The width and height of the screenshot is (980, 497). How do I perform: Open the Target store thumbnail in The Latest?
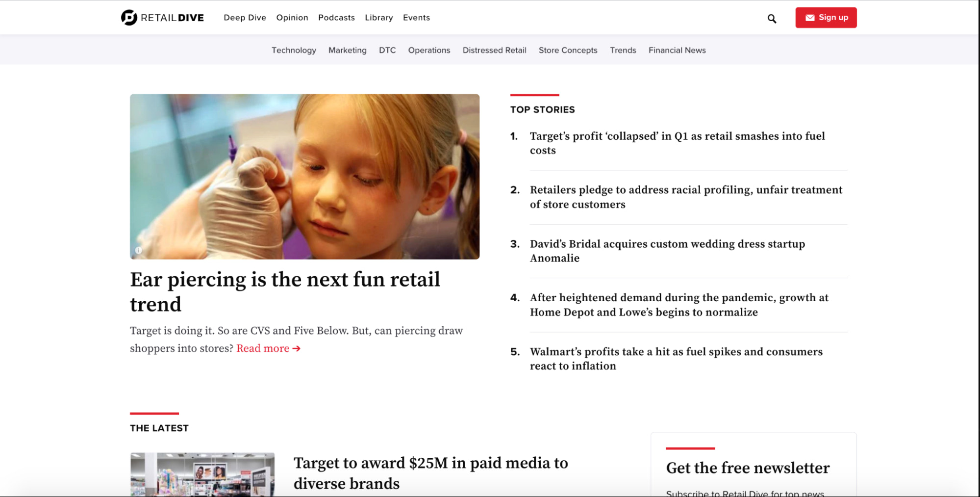click(202, 474)
